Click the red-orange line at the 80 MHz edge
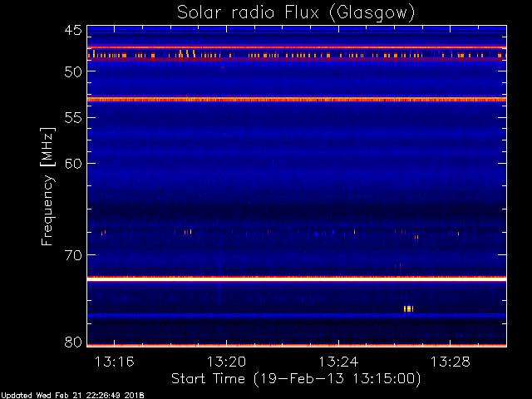This screenshot has width=532, height=399. coord(297,346)
